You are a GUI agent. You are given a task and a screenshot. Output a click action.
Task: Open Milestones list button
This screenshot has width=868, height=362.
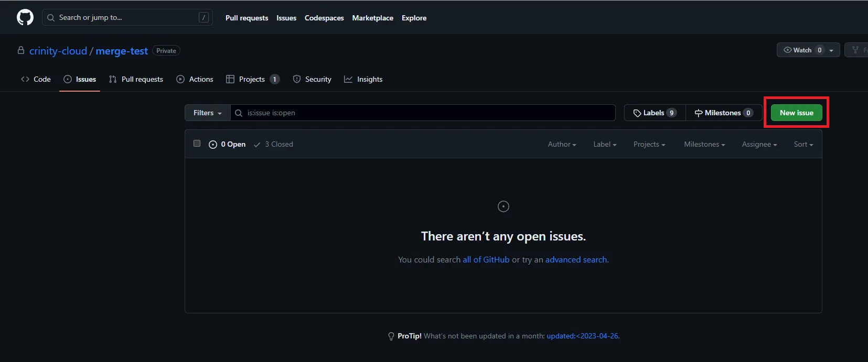pos(724,113)
